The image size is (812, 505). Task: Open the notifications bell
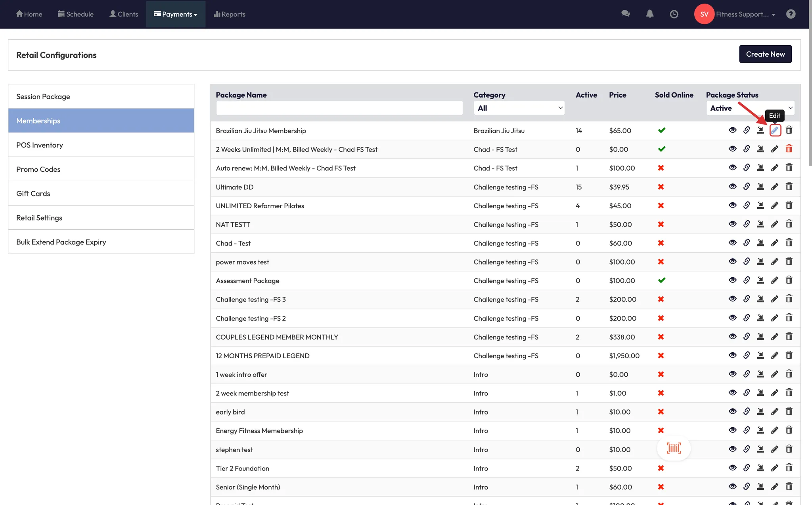pos(650,14)
